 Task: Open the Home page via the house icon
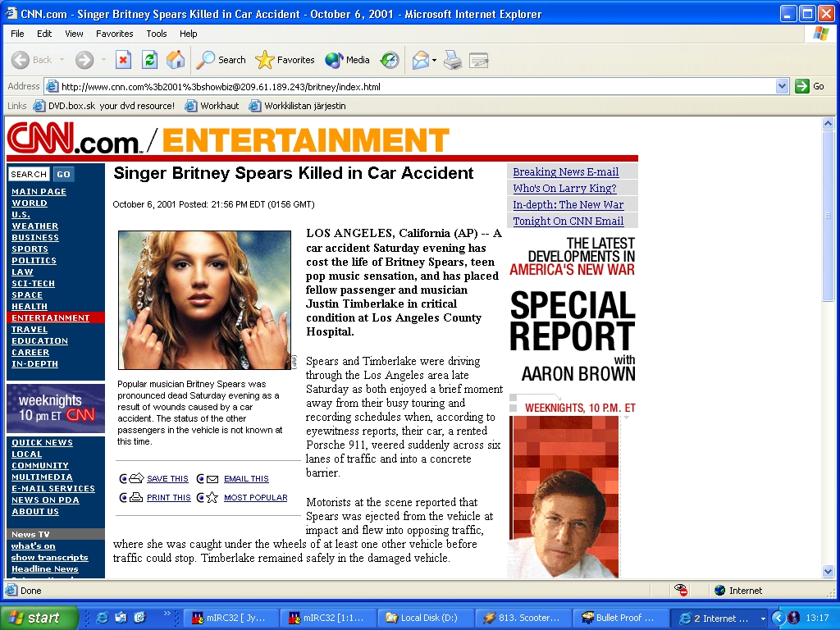click(176, 60)
